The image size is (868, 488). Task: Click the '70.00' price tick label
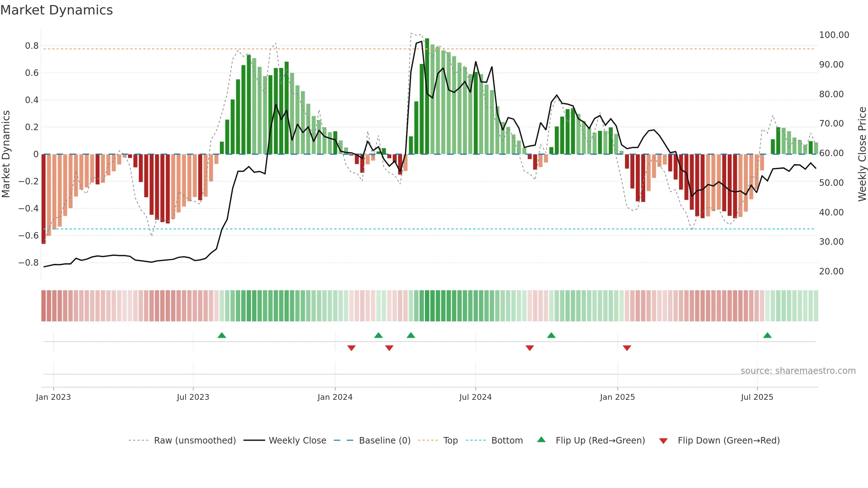point(831,124)
